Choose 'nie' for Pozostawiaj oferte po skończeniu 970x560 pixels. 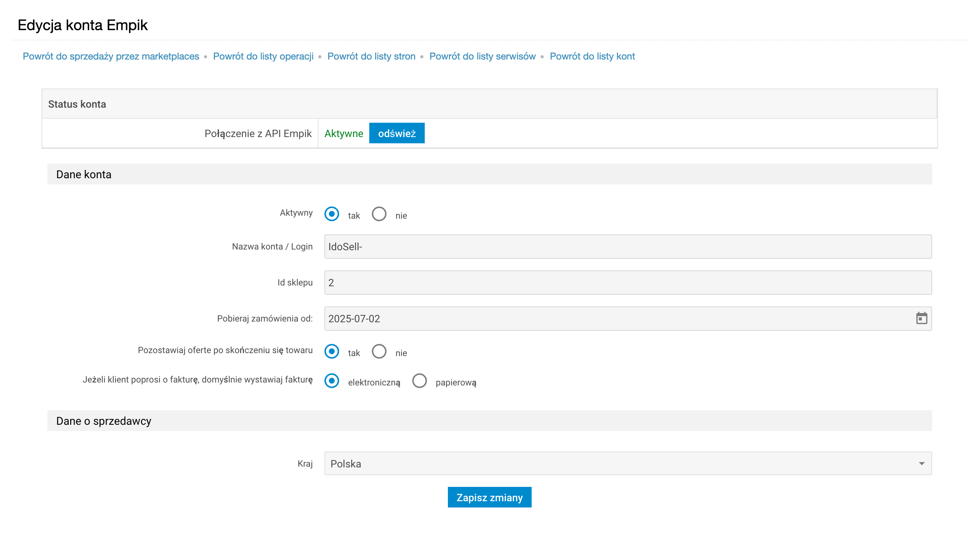(x=379, y=351)
